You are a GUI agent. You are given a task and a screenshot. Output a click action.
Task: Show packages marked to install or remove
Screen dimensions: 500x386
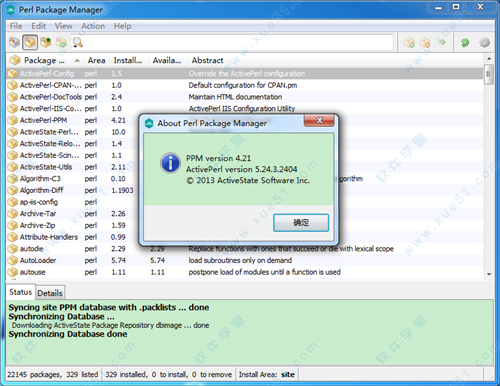(61, 42)
